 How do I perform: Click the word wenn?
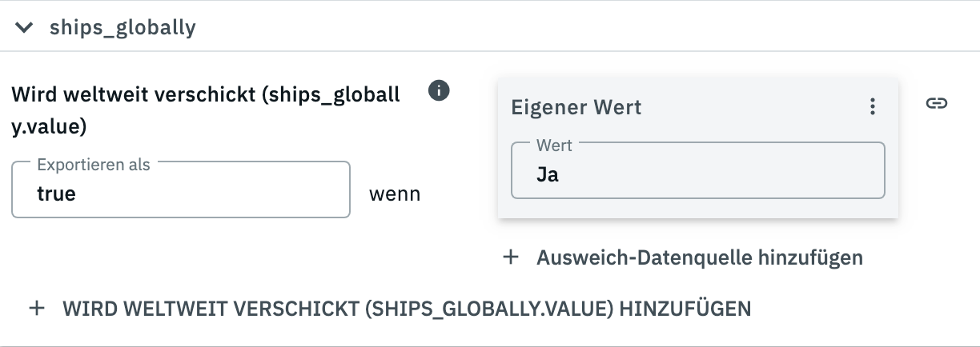(395, 193)
